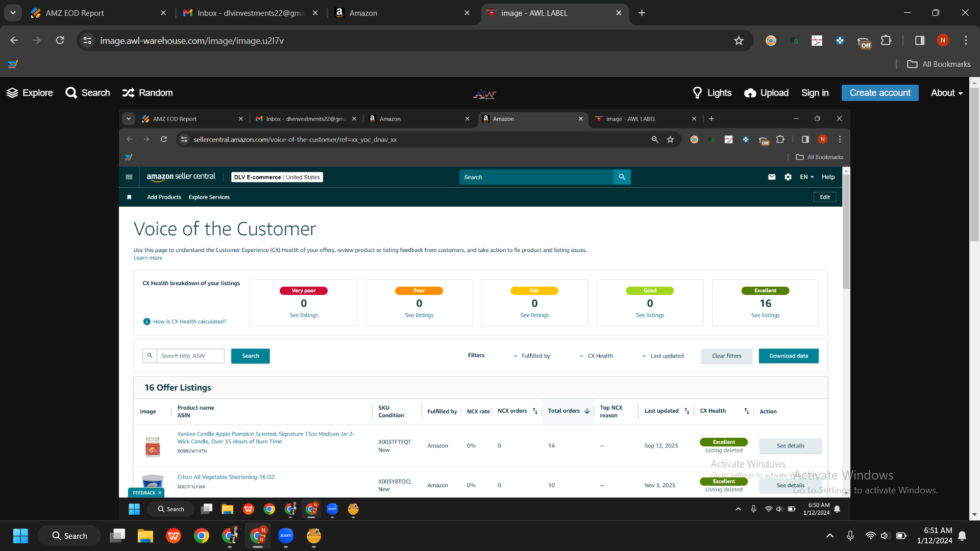
Task: See details for Yankee Candle listing
Action: (790, 446)
